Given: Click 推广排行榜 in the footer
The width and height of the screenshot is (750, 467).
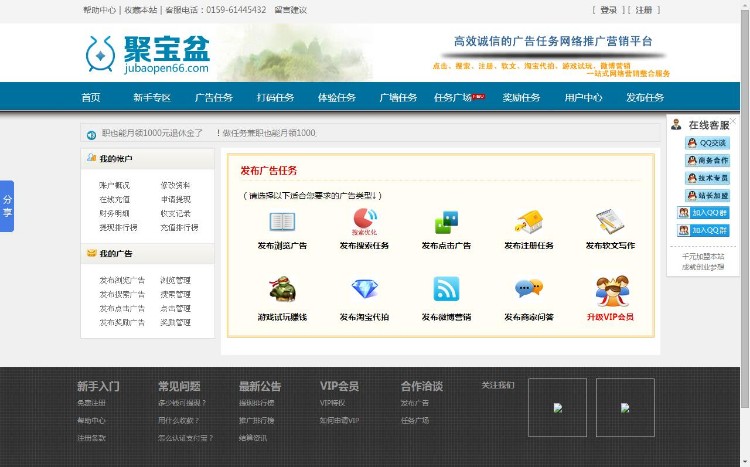Looking at the screenshot, I should pyautogui.click(x=257, y=421).
